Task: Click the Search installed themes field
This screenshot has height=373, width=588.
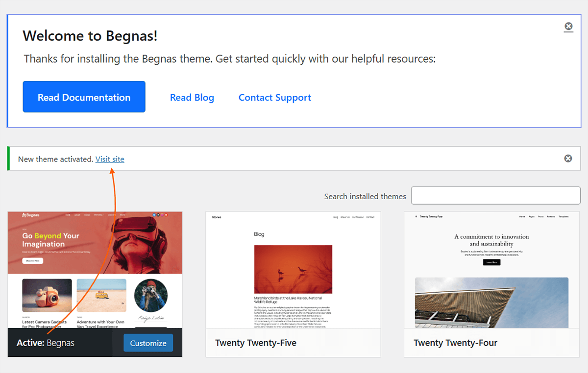Action: [x=495, y=195]
